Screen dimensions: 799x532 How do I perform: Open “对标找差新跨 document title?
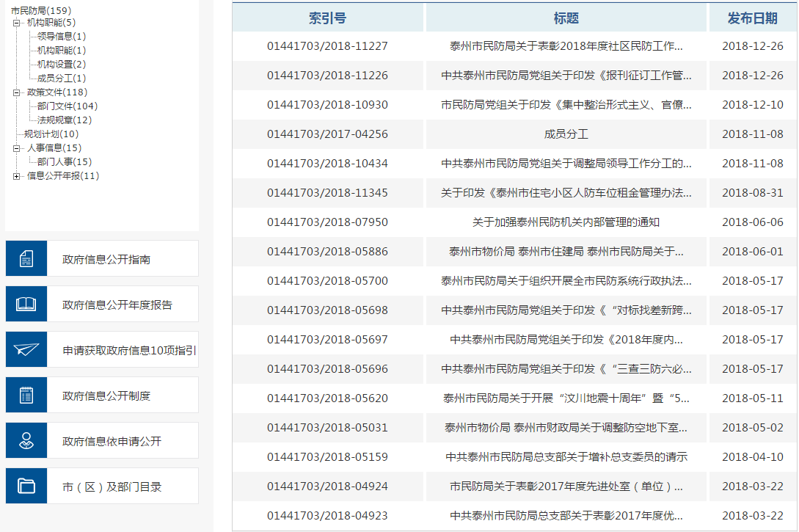566,310
